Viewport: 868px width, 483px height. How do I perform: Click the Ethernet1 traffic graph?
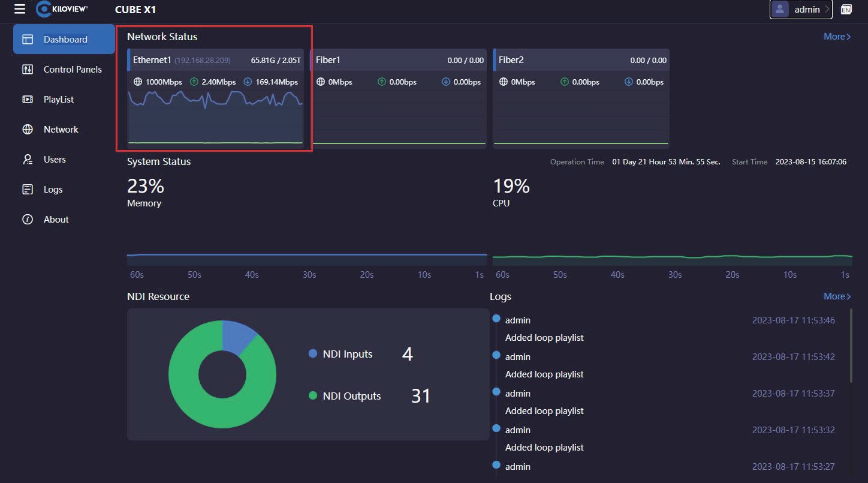[x=215, y=118]
